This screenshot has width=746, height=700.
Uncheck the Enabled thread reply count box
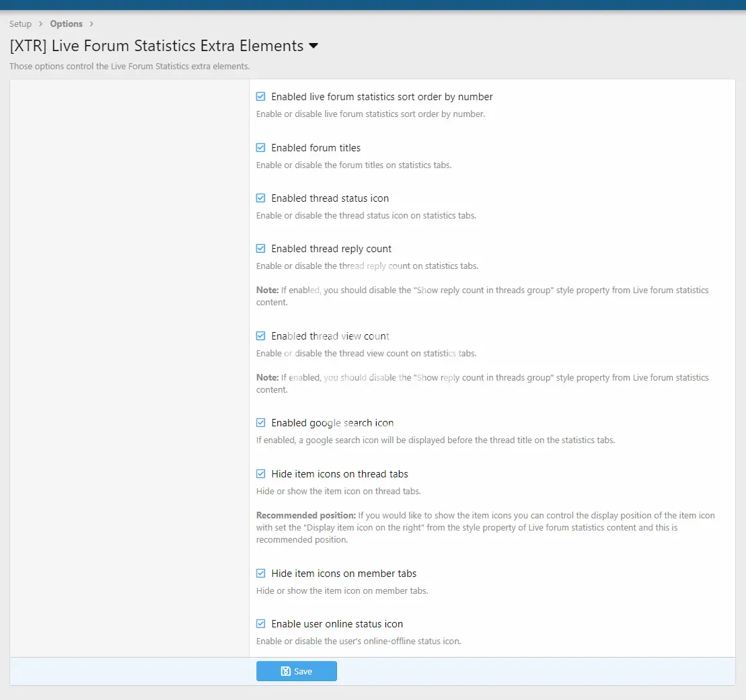261,249
